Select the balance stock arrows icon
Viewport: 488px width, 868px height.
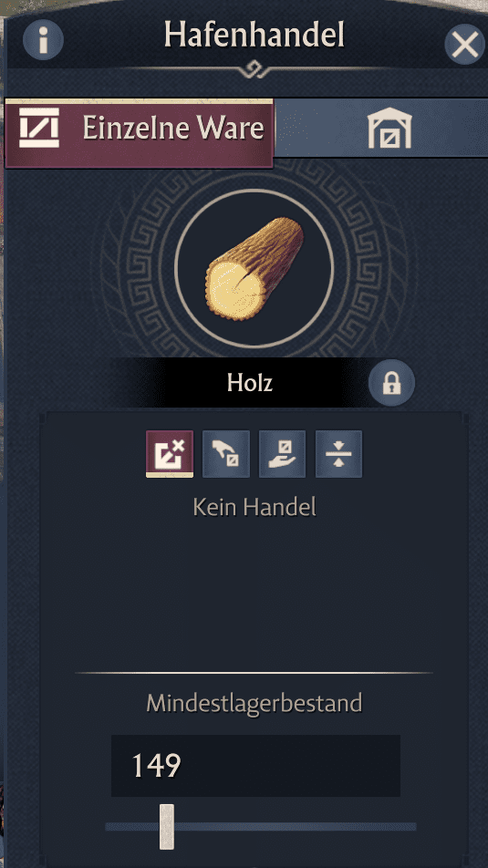[338, 454]
